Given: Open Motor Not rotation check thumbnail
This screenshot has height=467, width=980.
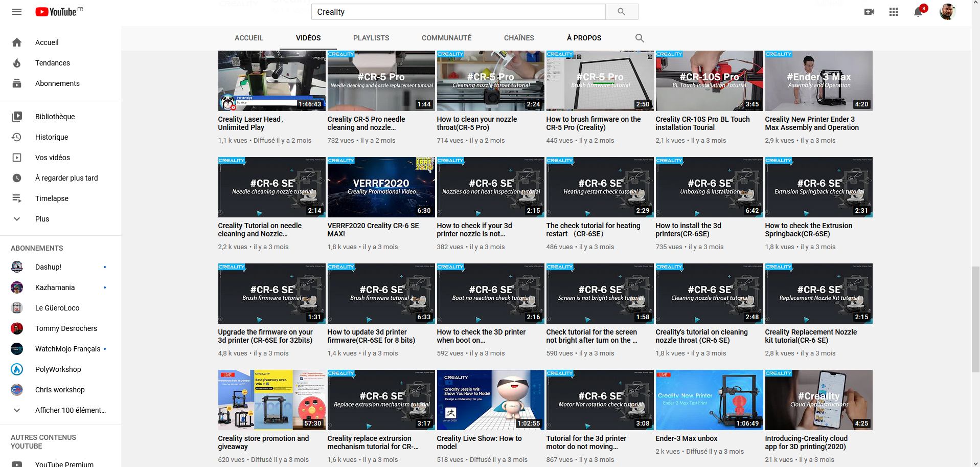Looking at the screenshot, I should point(600,400).
